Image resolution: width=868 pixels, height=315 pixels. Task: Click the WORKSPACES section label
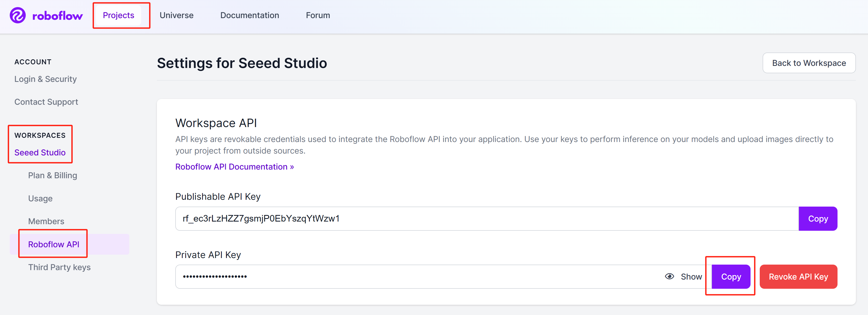(40, 135)
